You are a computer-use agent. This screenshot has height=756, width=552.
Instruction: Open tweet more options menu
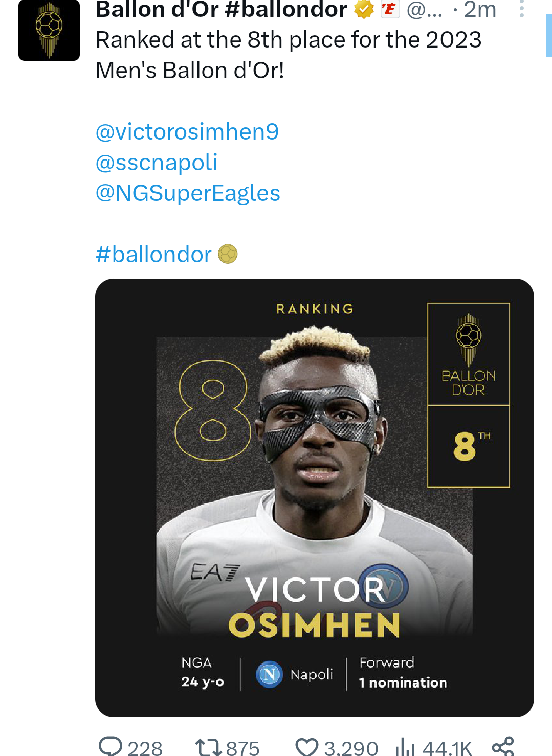(521, 9)
